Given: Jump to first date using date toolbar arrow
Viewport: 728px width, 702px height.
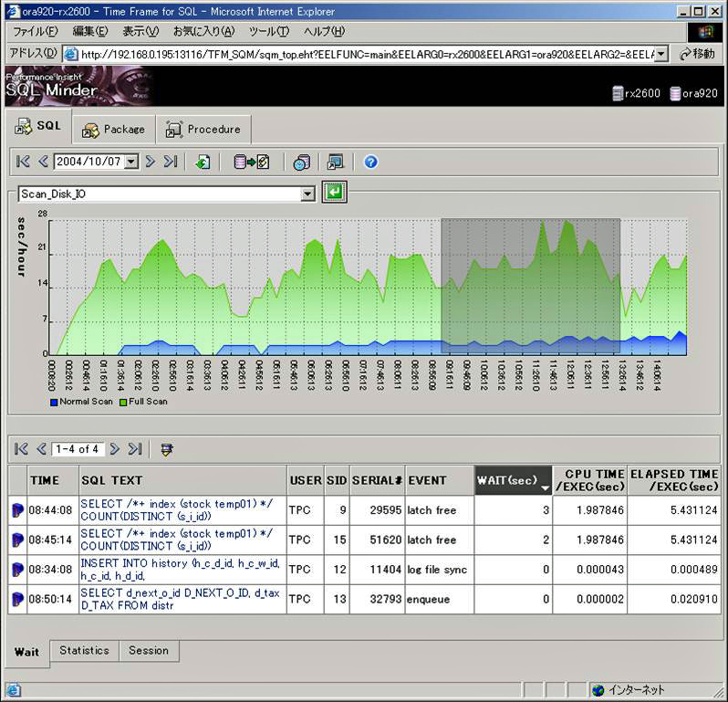Looking at the screenshot, I should tap(23, 162).
